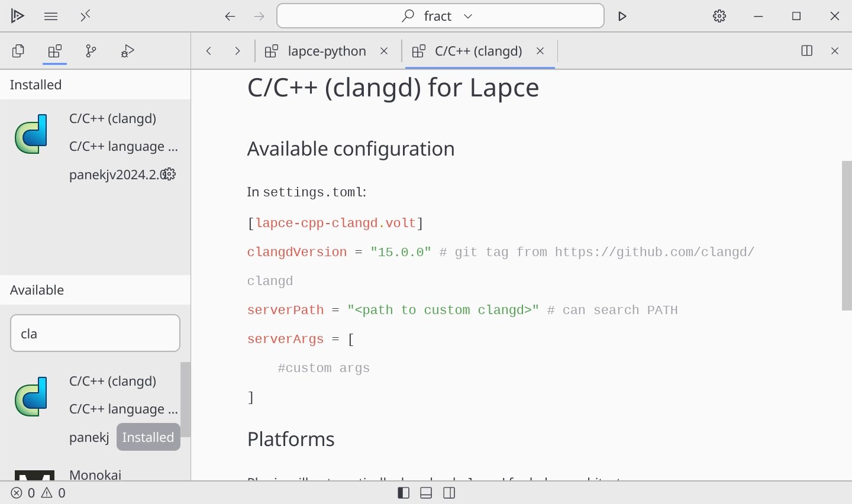The image size is (852, 504).
Task: Toggle the bottom panel visibility in the status bar
Action: [x=426, y=493]
